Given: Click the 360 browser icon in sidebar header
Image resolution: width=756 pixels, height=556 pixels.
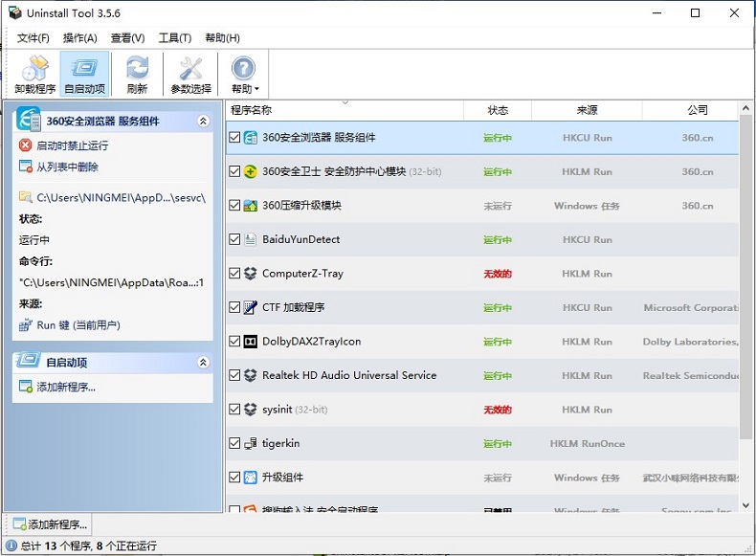Looking at the screenshot, I should (28, 119).
